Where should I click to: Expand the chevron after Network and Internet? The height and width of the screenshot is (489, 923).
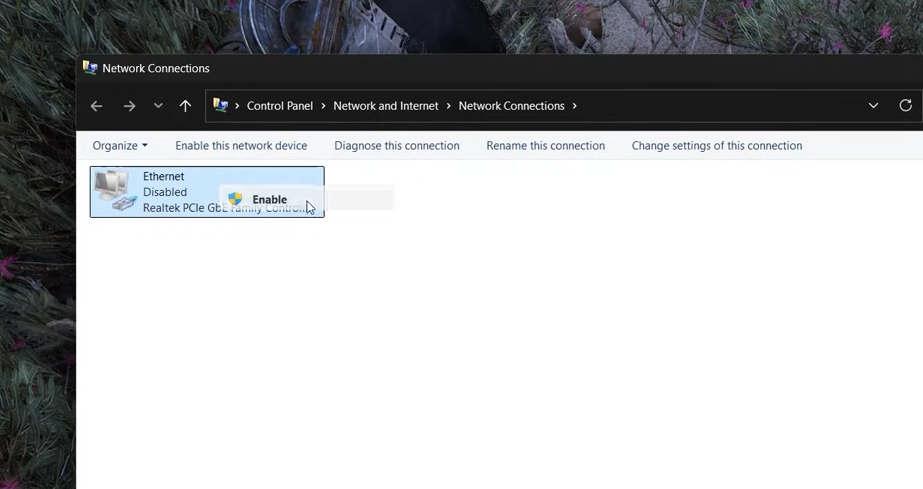tap(448, 106)
